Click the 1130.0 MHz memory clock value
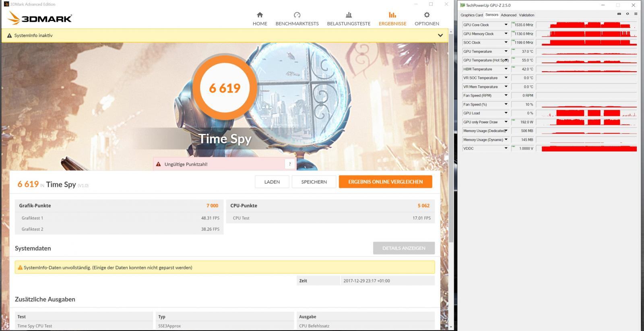Viewport: 644px width, 331px height. pyautogui.click(x=523, y=33)
